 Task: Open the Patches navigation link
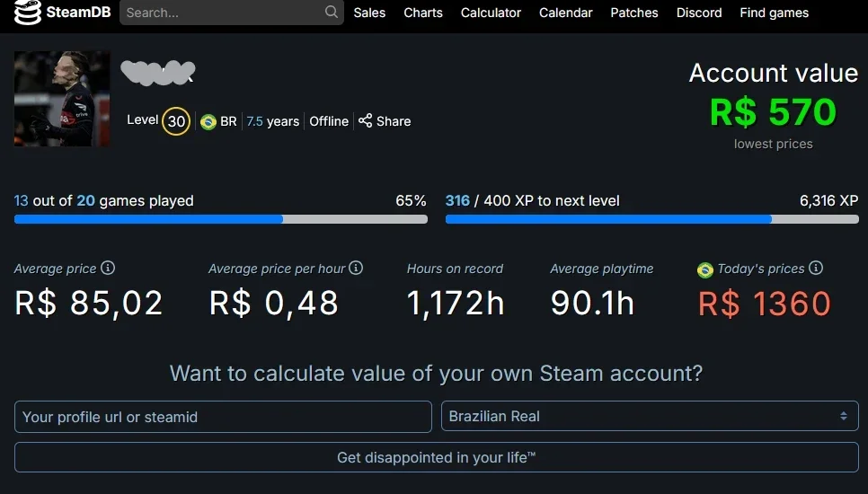click(633, 13)
